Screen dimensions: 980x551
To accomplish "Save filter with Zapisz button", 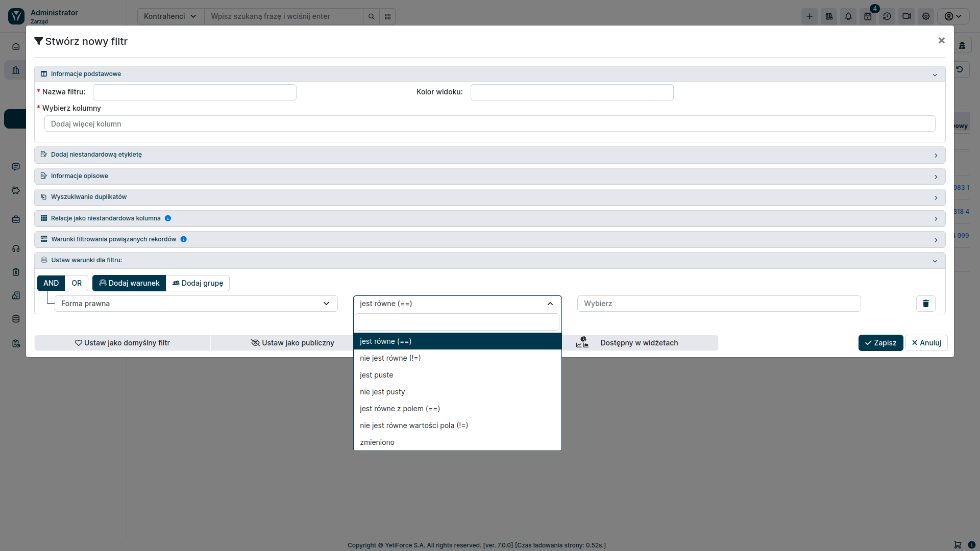I will [880, 343].
